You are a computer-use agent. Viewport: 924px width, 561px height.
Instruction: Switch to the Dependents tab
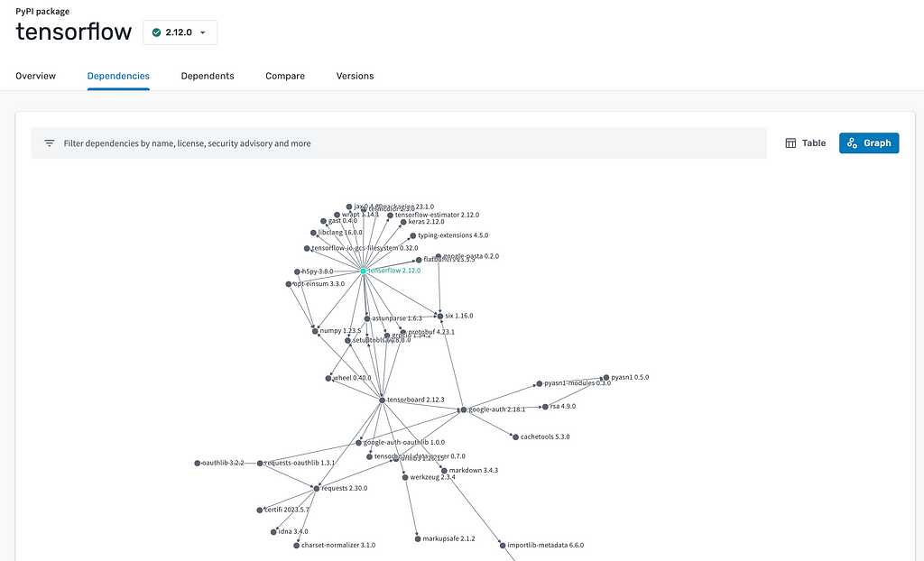(x=208, y=76)
